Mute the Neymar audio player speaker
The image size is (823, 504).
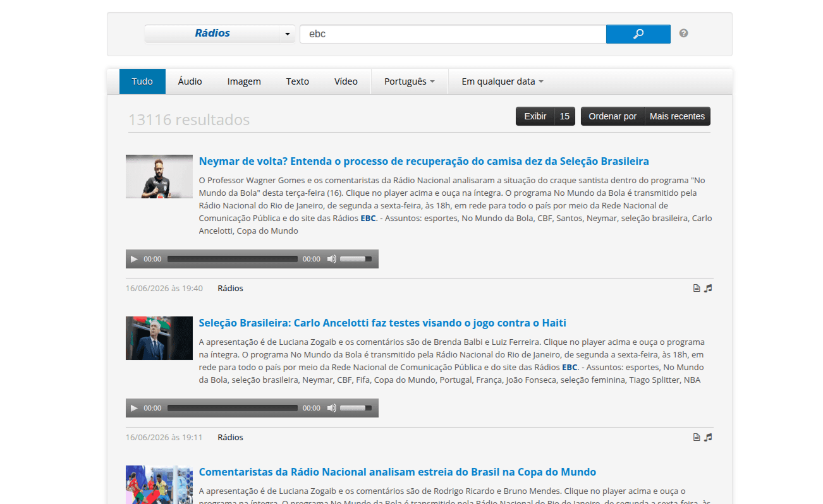331,259
